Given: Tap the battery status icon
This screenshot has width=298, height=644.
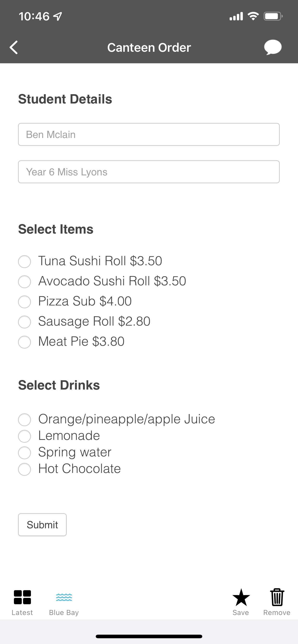Looking at the screenshot, I should point(273,16).
